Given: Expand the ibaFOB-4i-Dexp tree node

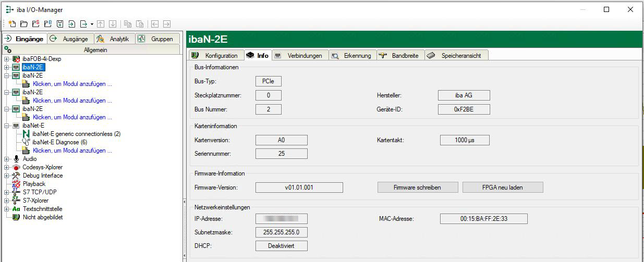Looking at the screenshot, I should pos(6,59).
